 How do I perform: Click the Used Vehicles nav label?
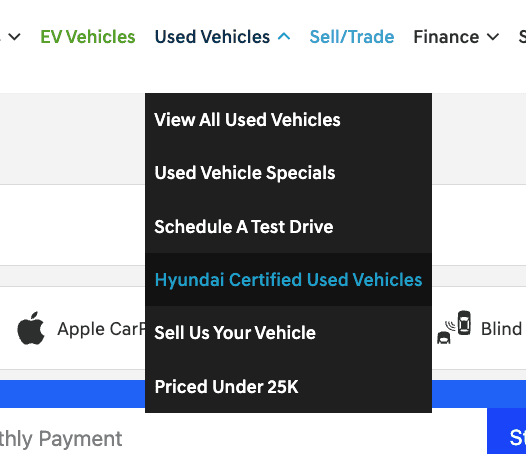click(212, 37)
